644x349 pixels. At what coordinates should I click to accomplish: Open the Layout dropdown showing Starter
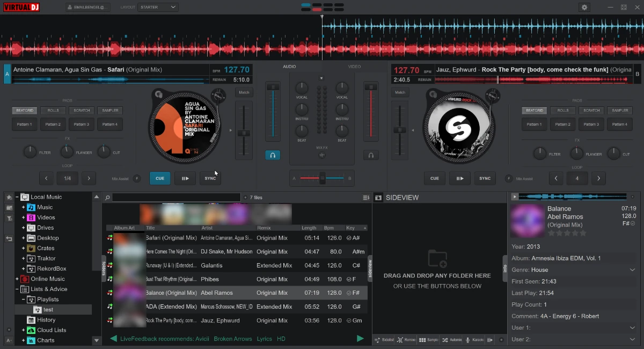158,8
